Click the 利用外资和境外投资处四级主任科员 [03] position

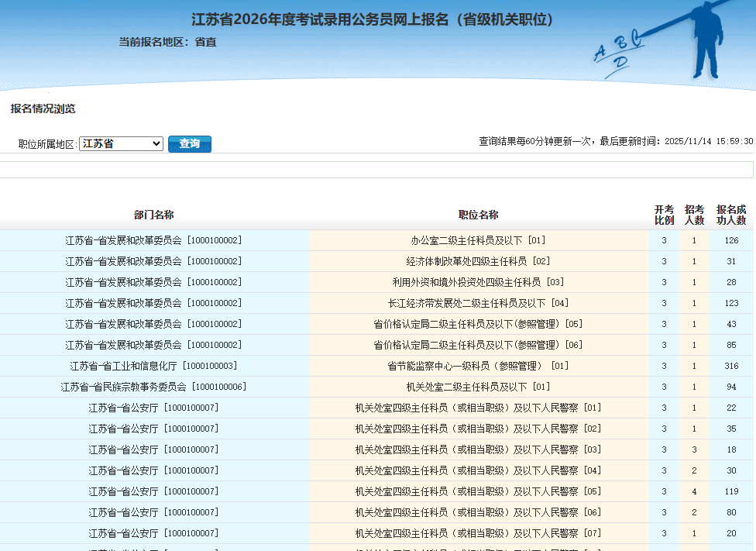(478, 282)
